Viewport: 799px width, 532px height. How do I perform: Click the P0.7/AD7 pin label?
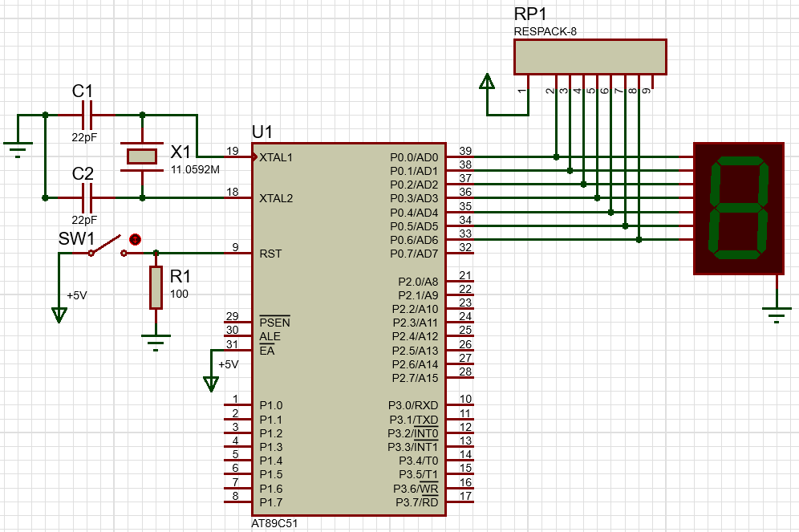(414, 254)
